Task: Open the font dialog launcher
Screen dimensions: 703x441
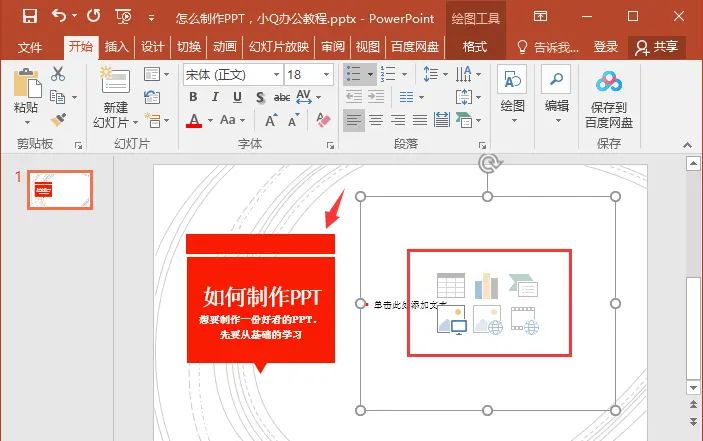Action: click(x=330, y=145)
